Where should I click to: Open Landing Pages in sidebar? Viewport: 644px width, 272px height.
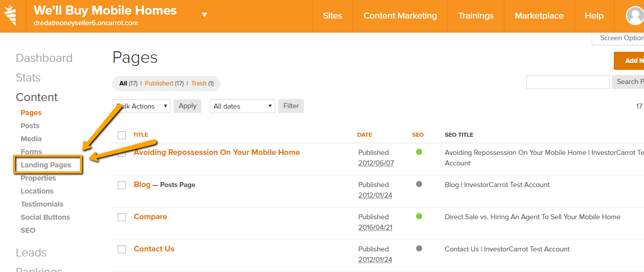46,165
